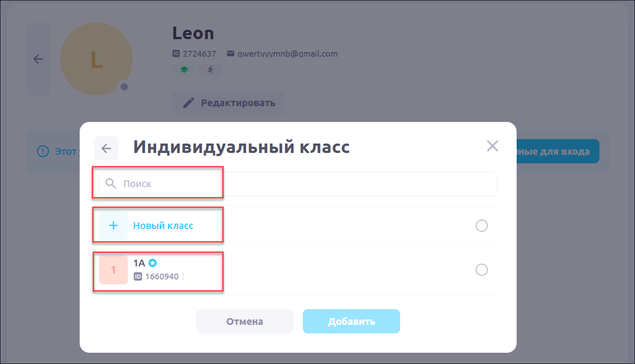Click the Редактировать edit button
The image size is (635, 364).
click(229, 103)
